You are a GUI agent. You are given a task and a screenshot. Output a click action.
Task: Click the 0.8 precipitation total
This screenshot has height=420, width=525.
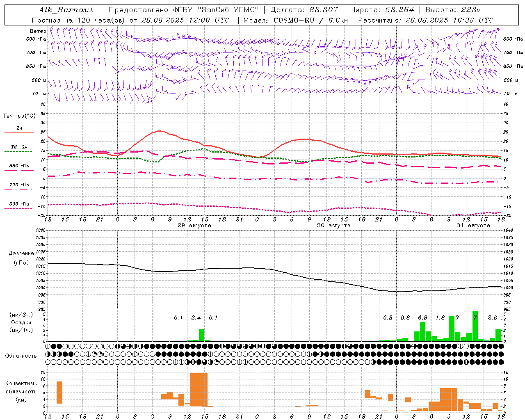click(x=405, y=318)
